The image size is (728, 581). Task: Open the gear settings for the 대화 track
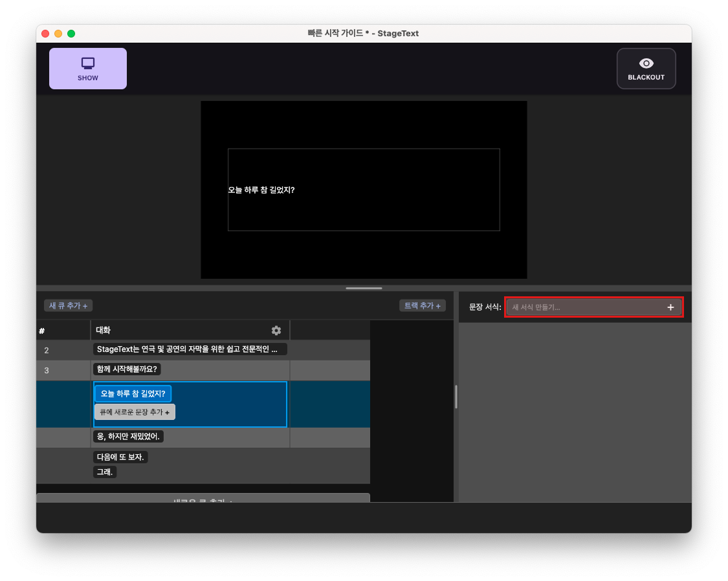coord(276,330)
